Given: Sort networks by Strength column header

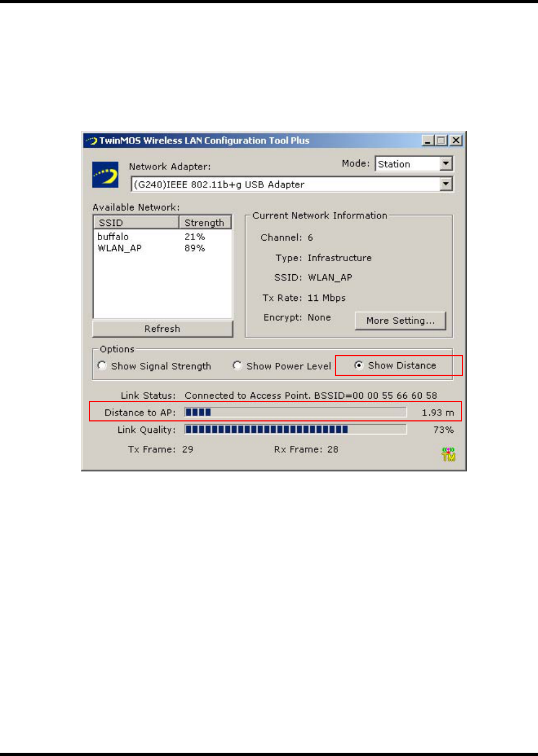Looking at the screenshot, I should coord(205,223).
